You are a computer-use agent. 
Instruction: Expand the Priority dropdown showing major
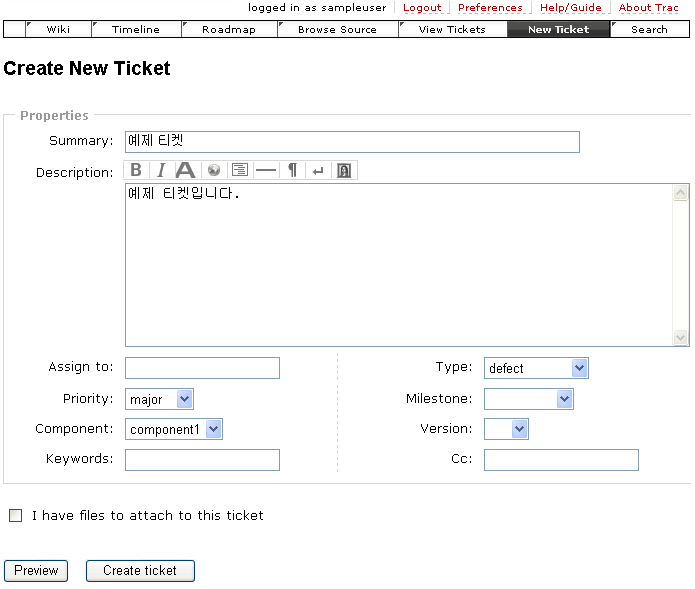158,399
